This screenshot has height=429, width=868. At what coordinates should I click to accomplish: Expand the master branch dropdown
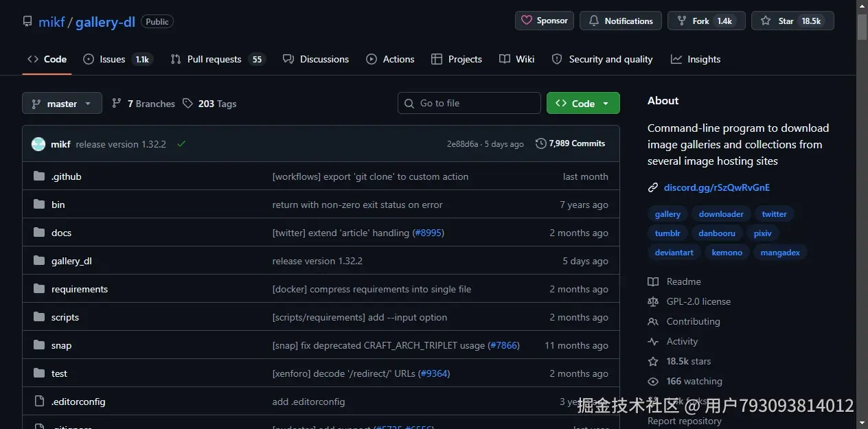pos(62,104)
